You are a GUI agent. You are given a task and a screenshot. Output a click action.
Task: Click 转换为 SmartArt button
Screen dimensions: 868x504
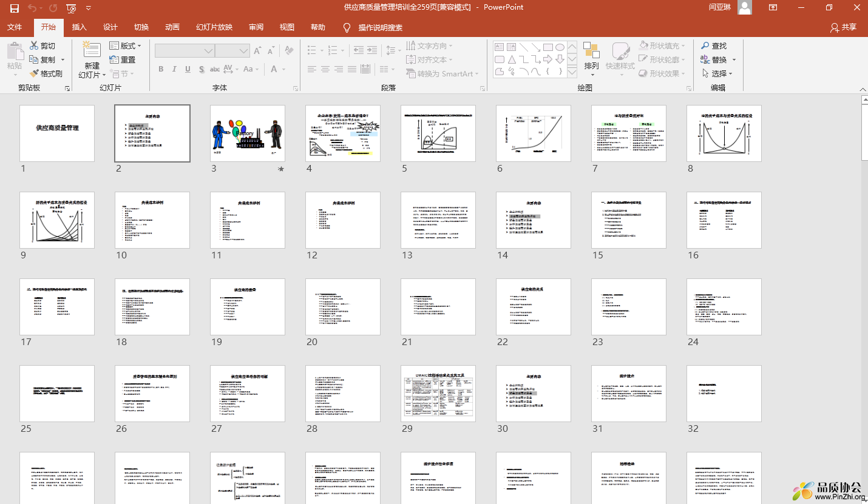[x=442, y=73]
